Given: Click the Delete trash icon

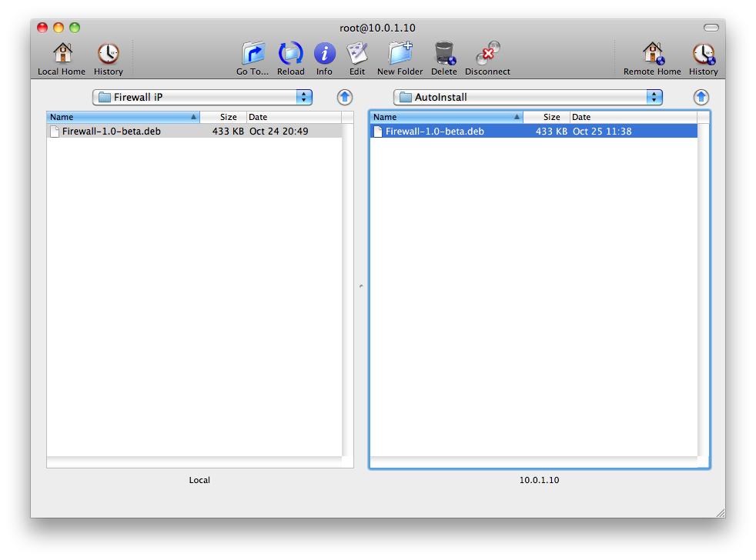Looking at the screenshot, I should point(444,54).
